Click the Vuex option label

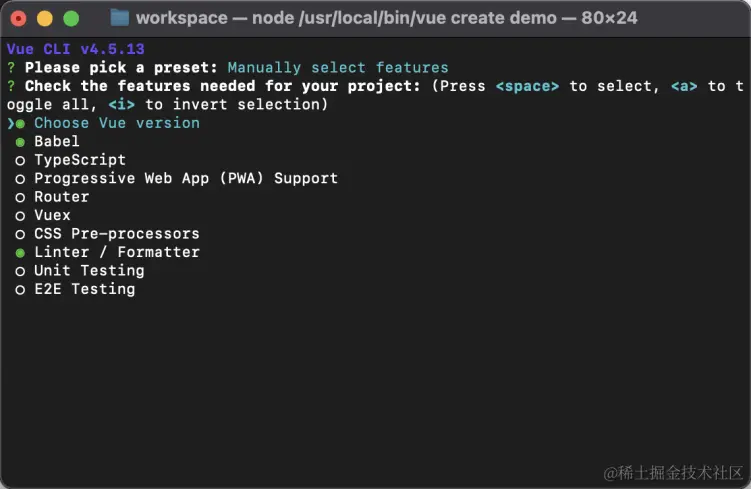pyautogui.click(x=52, y=215)
